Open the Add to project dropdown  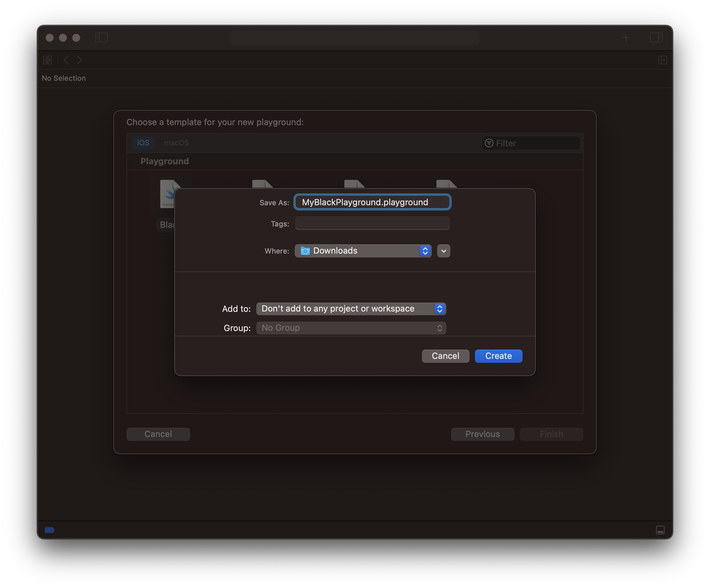[x=351, y=309]
